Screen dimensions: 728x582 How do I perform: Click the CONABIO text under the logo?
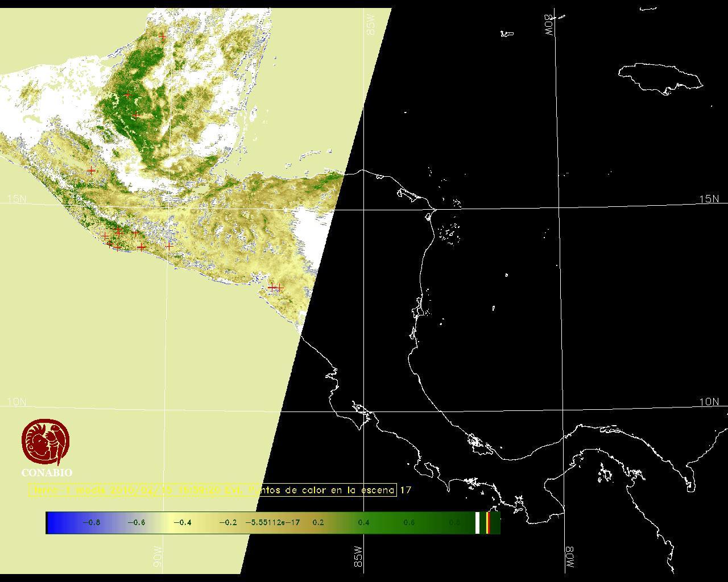tap(47, 472)
